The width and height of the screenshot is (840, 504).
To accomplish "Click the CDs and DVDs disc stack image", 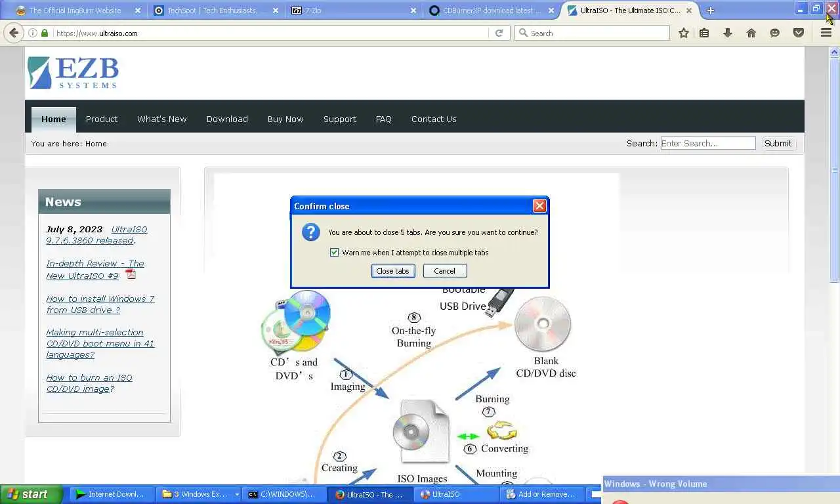I will click(296, 322).
